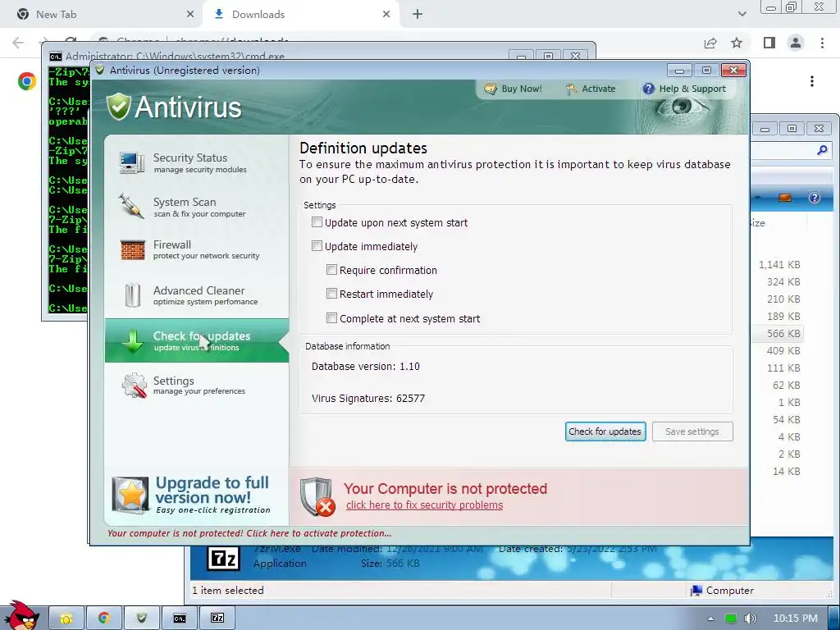Image resolution: width=840 pixels, height=630 pixels.
Task: Select the Firewall section
Action: pos(197,249)
